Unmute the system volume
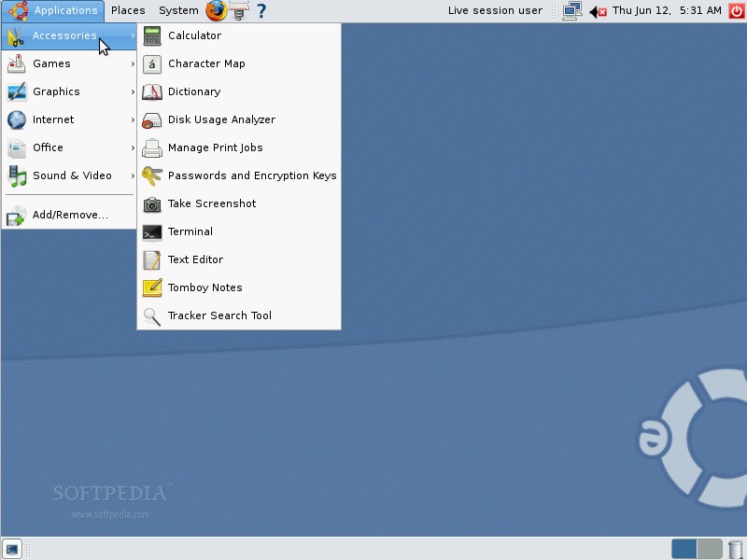 pos(594,11)
